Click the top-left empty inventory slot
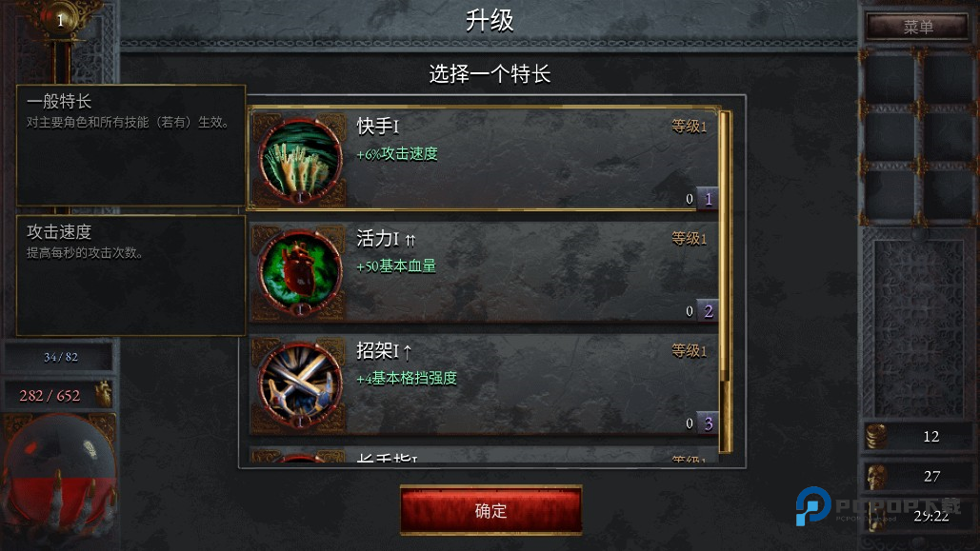The image size is (980, 551). click(x=890, y=79)
